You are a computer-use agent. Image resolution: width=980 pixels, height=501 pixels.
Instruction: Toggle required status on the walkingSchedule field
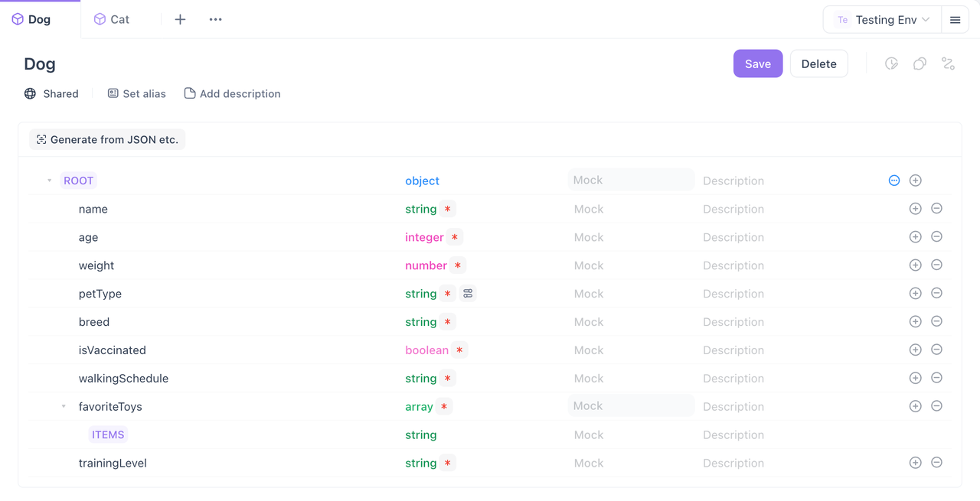[447, 378]
